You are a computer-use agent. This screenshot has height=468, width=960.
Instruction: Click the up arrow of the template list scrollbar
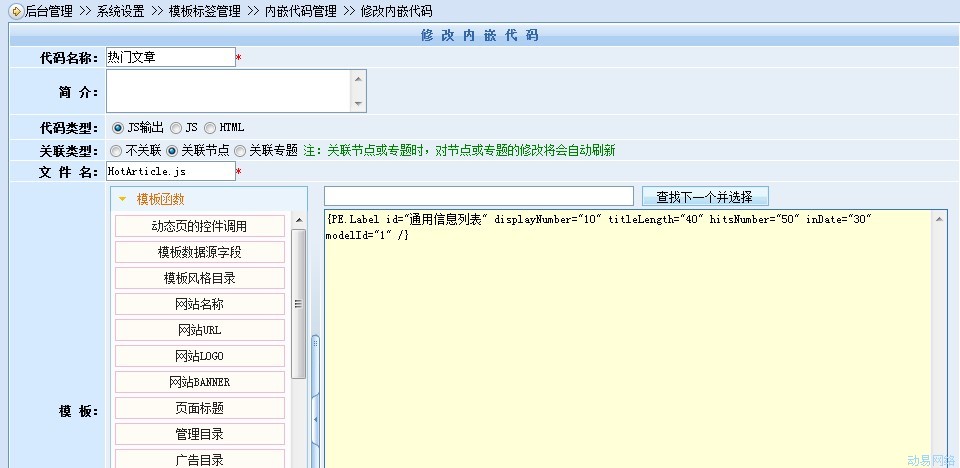(x=298, y=219)
